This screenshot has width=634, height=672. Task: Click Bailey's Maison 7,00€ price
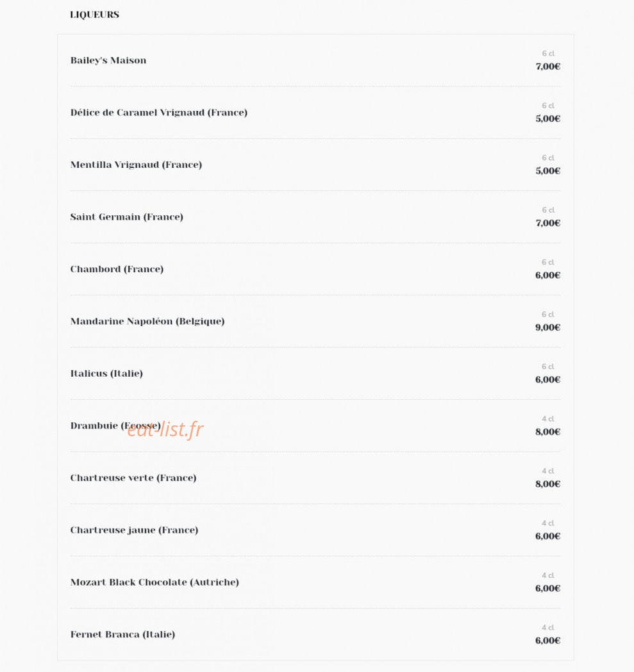click(548, 67)
